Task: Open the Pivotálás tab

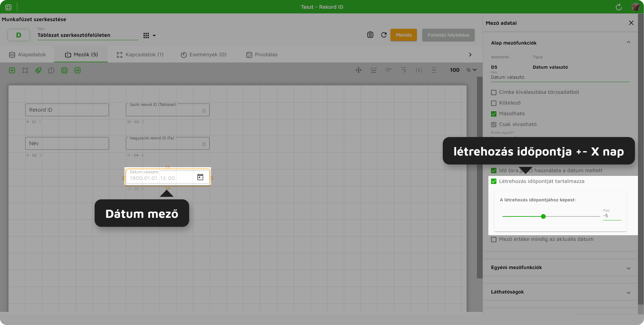Action: pos(262,55)
